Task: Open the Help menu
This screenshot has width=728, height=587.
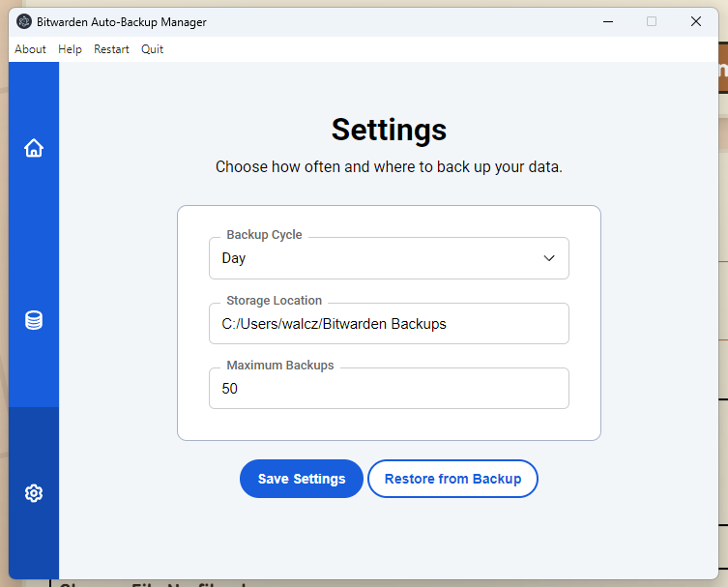Action: [x=71, y=49]
